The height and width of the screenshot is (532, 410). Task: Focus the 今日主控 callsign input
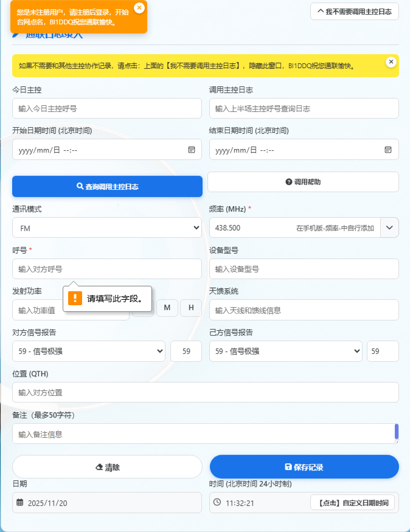107,109
